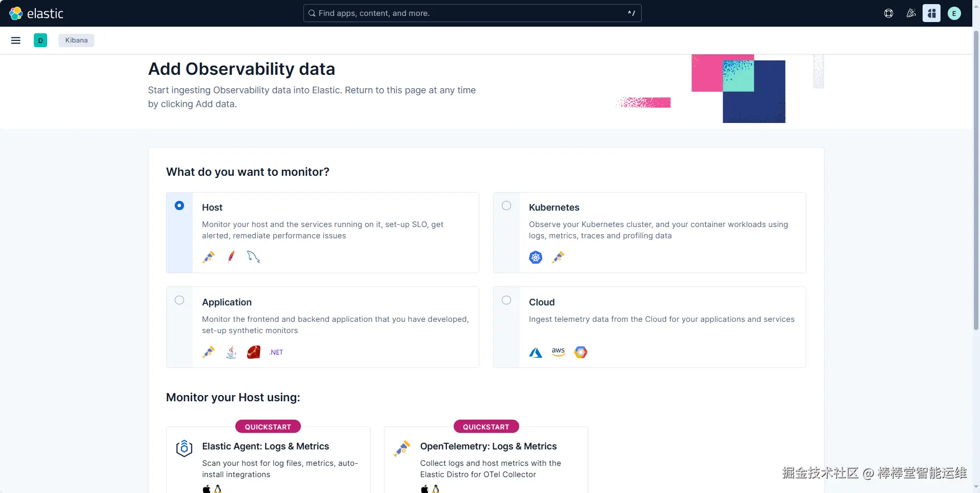Click the Host card title

212,208
